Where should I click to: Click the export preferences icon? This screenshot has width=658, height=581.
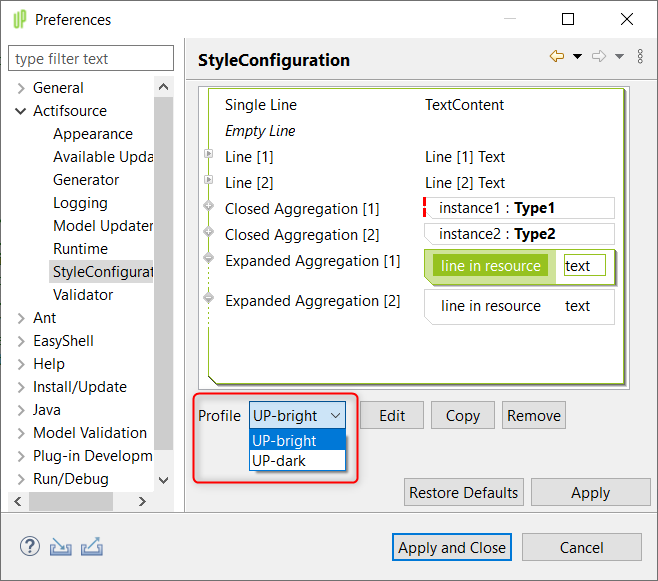(92, 547)
